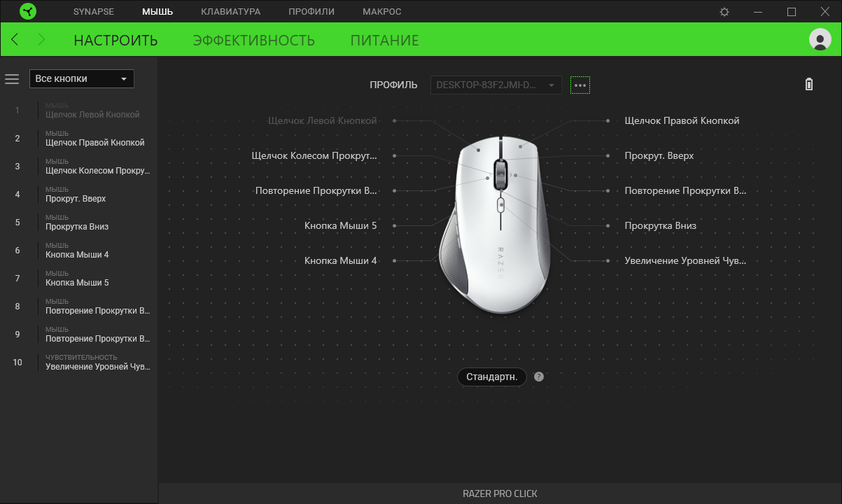
Task: Toggle the Стандартн. mode button
Action: (491, 377)
